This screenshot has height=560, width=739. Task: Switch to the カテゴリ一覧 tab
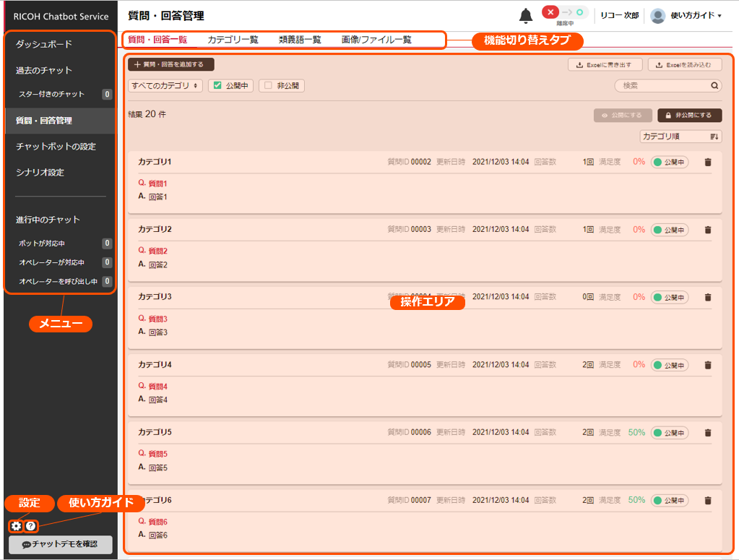(233, 40)
